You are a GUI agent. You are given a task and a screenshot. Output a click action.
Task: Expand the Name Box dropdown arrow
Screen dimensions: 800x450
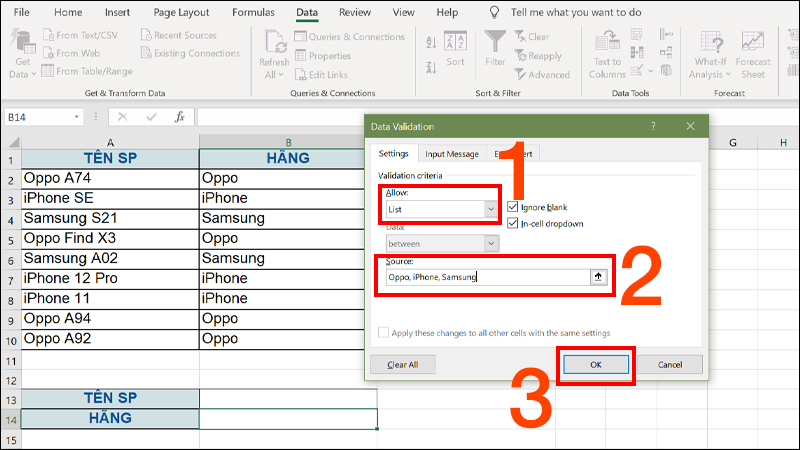(x=77, y=117)
